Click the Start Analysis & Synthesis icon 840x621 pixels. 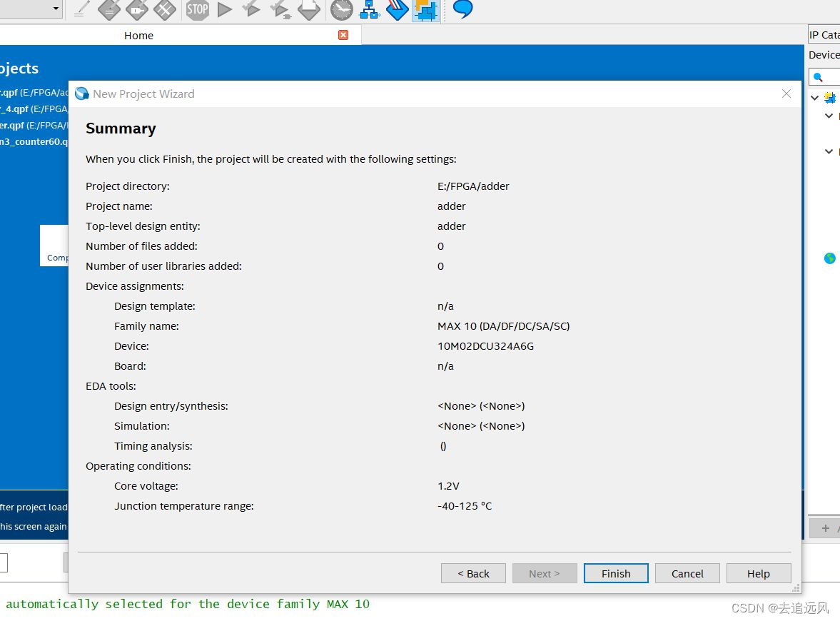point(251,9)
